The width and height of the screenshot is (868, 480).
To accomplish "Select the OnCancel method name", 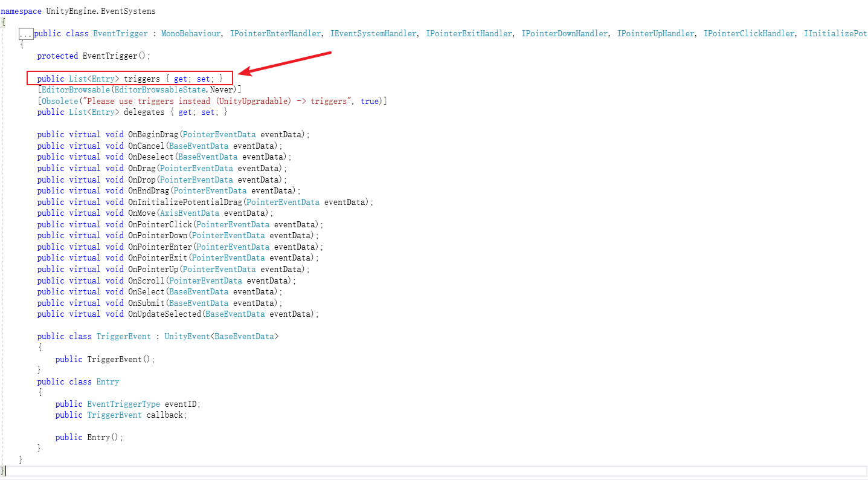I will pos(146,146).
